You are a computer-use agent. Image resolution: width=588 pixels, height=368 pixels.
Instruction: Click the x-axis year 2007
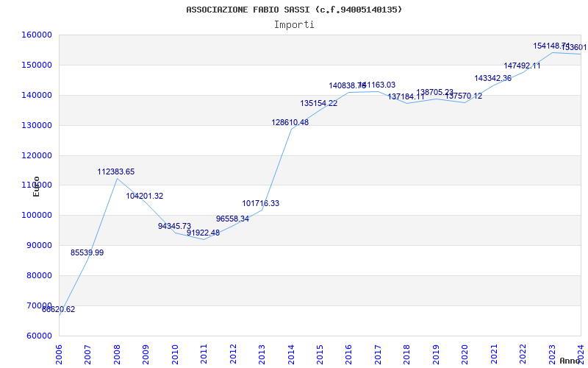coord(87,355)
